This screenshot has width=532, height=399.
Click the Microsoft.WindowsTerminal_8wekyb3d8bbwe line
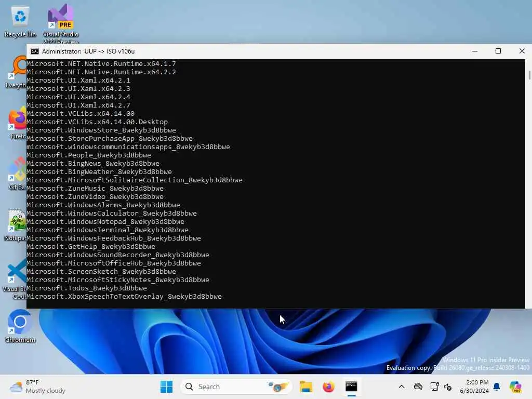coord(108,230)
